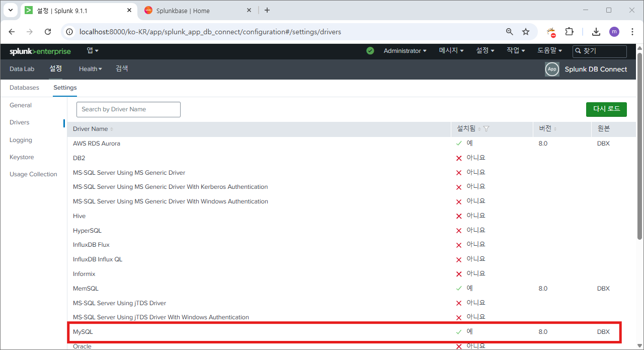644x350 pixels.
Task: Click the green health status check icon
Action: (x=370, y=51)
